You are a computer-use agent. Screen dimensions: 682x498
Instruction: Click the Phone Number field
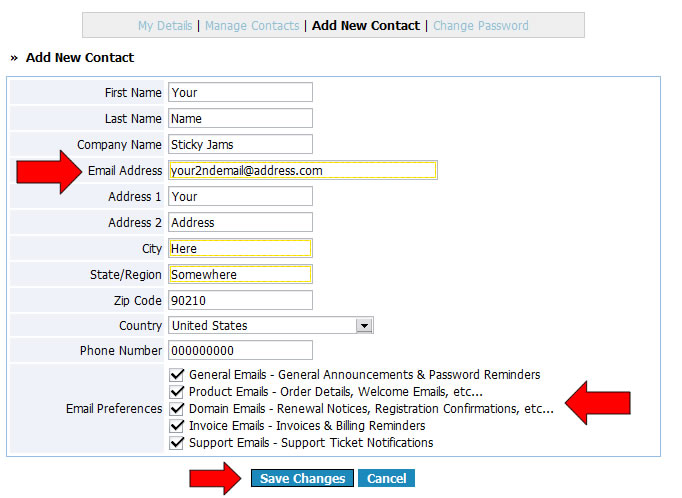[x=240, y=351]
